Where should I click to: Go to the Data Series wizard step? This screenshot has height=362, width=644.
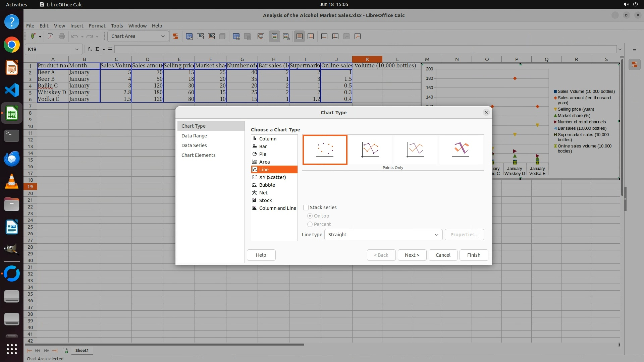(194, 145)
